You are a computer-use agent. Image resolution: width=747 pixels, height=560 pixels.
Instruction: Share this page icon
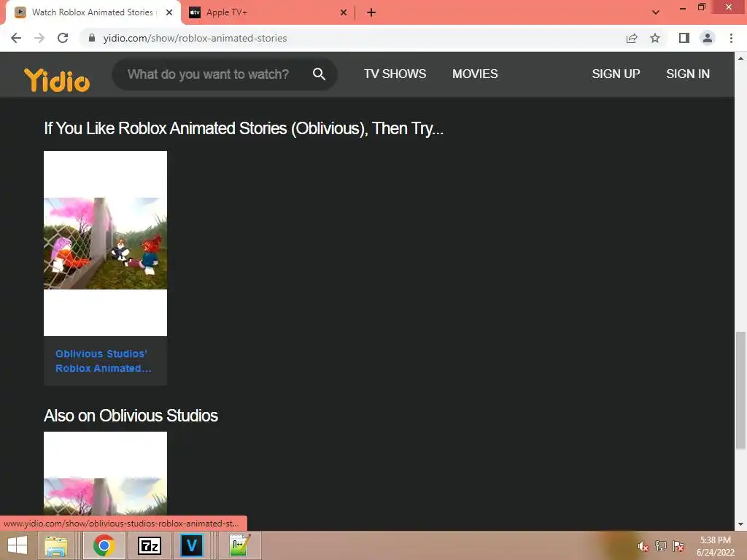click(x=632, y=38)
